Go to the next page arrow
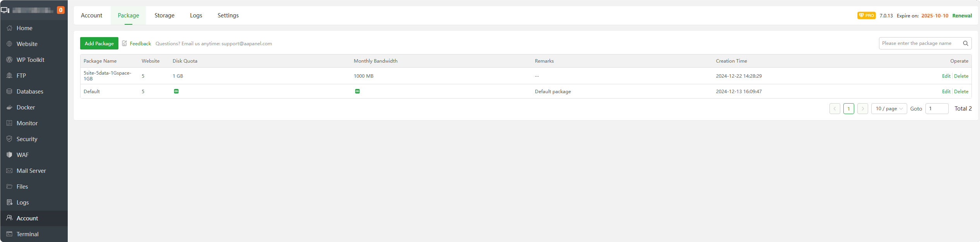Screen dimensions: 980x242 point(862,109)
